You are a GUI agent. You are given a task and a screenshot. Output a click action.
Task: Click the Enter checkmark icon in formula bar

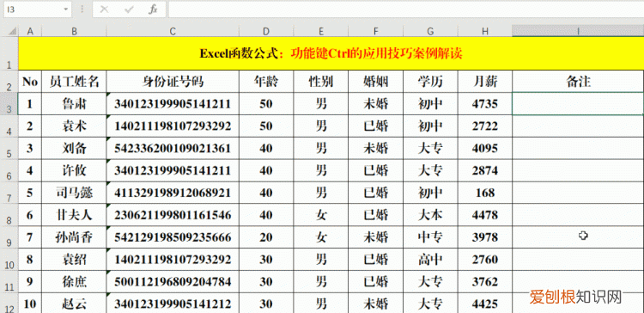pos(129,9)
